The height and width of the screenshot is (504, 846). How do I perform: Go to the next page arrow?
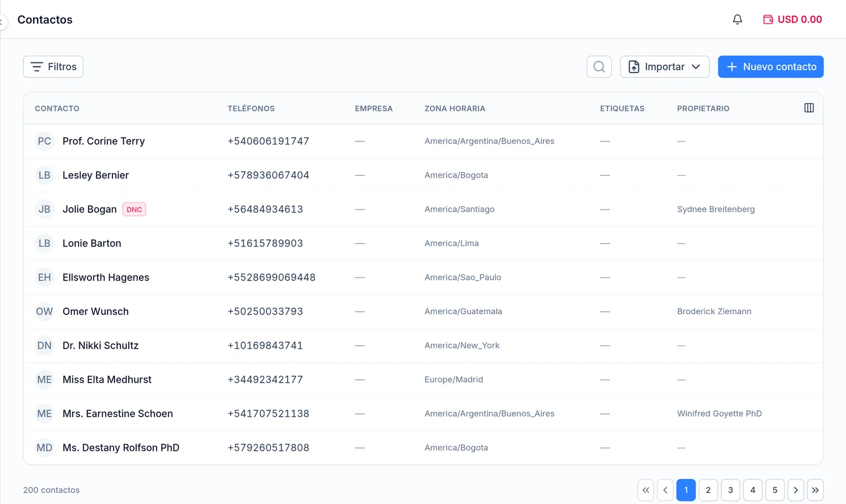796,490
